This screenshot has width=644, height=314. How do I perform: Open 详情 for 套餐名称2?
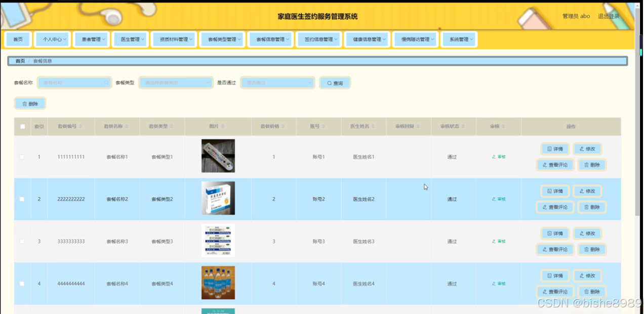pos(555,191)
